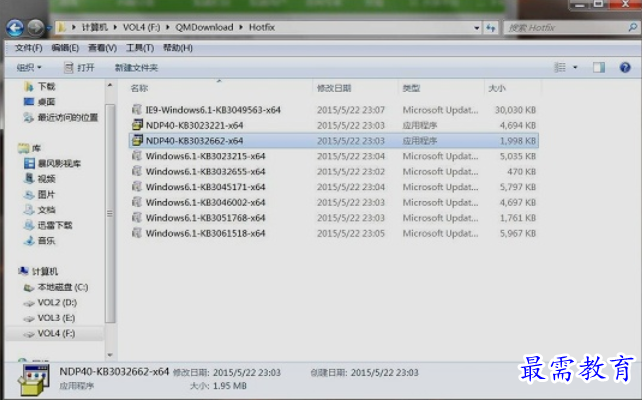642x400 pixels.
Task: Open the view options dropdown arrow
Action: pos(575,67)
